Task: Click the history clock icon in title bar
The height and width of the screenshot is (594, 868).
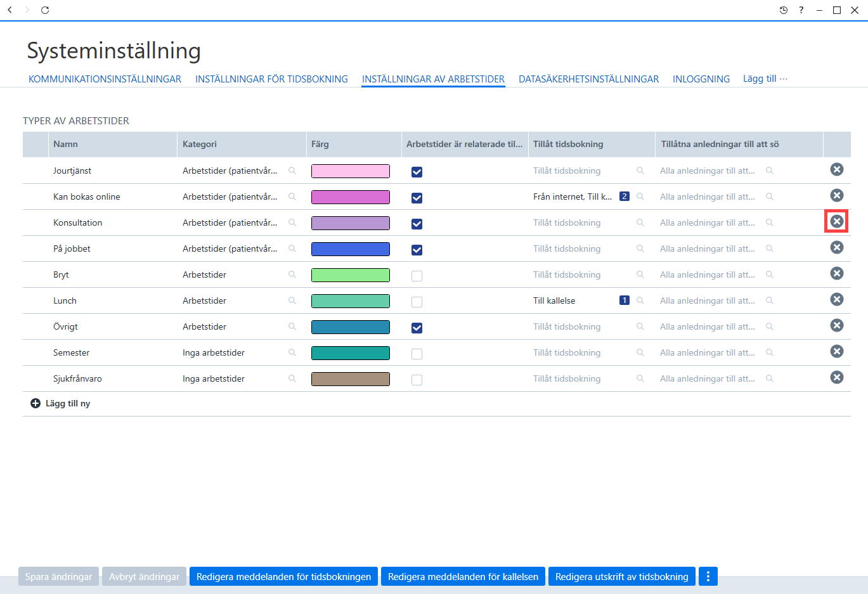Action: coord(784,10)
